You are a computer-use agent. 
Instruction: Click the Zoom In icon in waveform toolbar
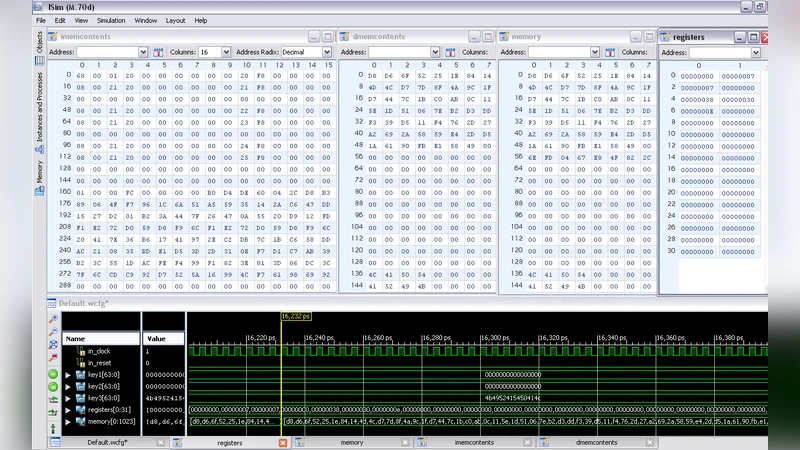[x=52, y=317]
